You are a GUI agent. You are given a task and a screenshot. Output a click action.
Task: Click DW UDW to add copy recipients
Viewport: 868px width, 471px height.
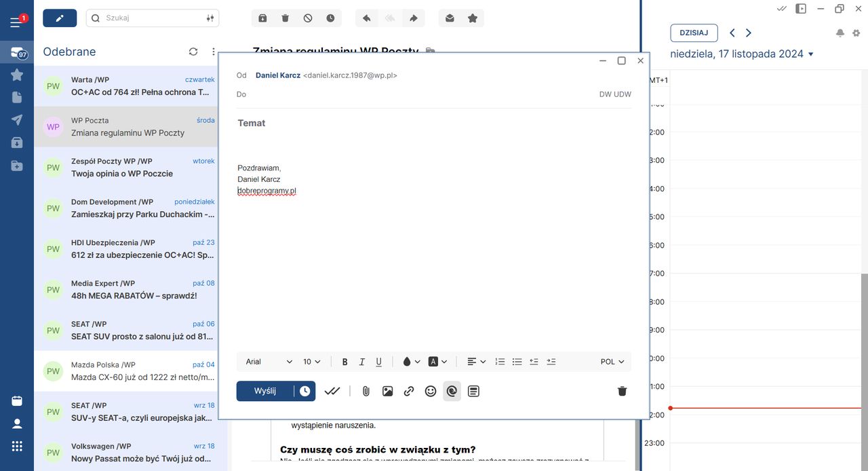(x=615, y=94)
